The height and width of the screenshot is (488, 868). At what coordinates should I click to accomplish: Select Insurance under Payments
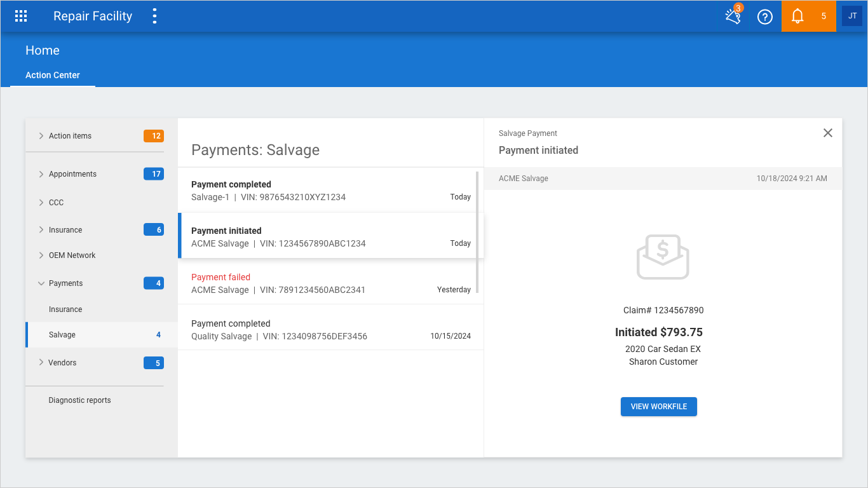pos(65,309)
